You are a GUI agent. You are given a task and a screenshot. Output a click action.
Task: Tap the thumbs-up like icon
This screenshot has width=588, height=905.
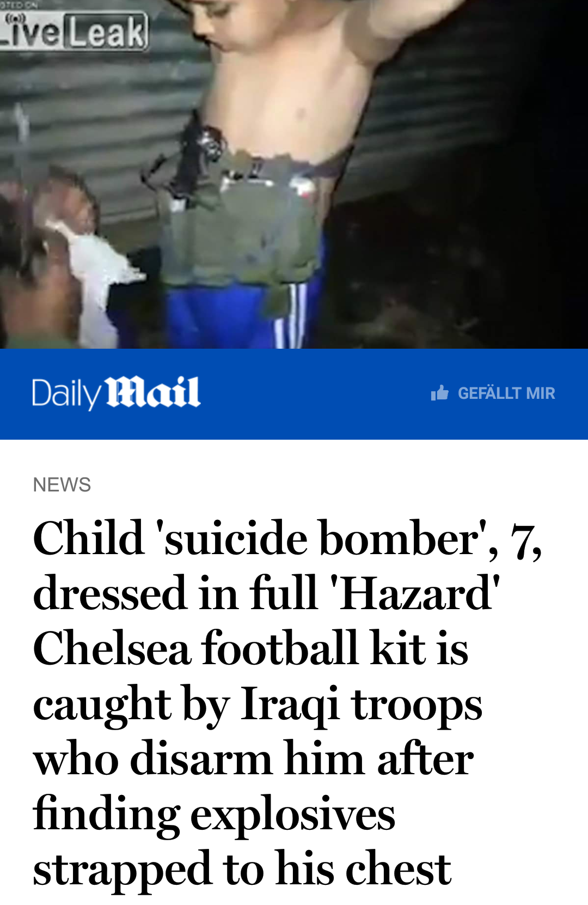(x=439, y=392)
